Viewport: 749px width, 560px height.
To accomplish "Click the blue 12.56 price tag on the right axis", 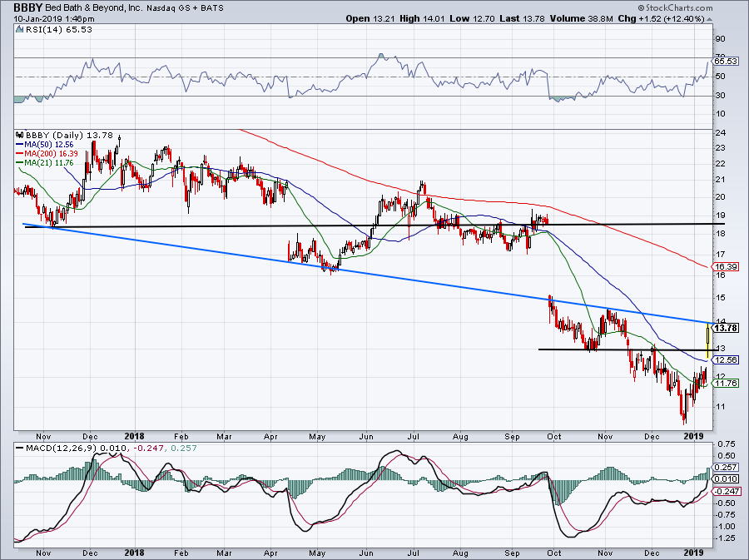I will tap(726, 360).
